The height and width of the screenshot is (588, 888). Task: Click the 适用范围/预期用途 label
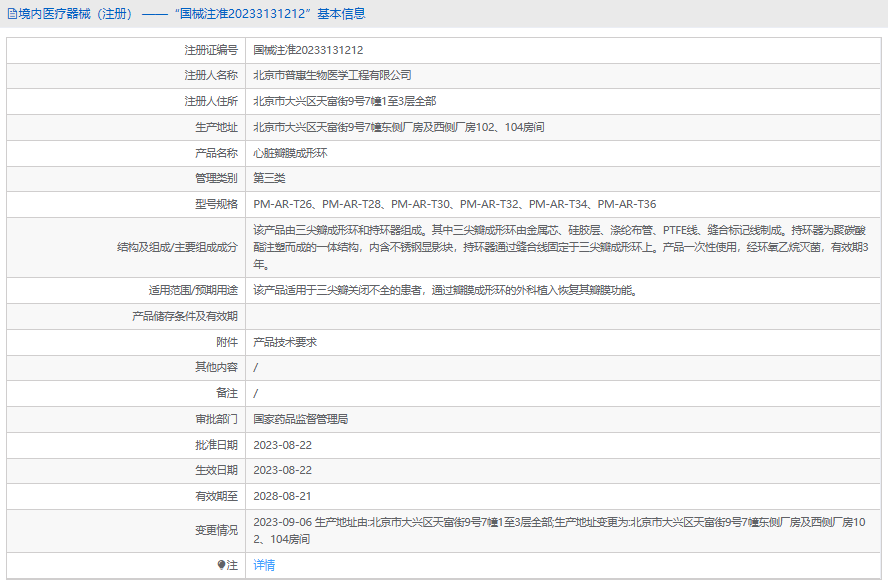tap(193, 291)
